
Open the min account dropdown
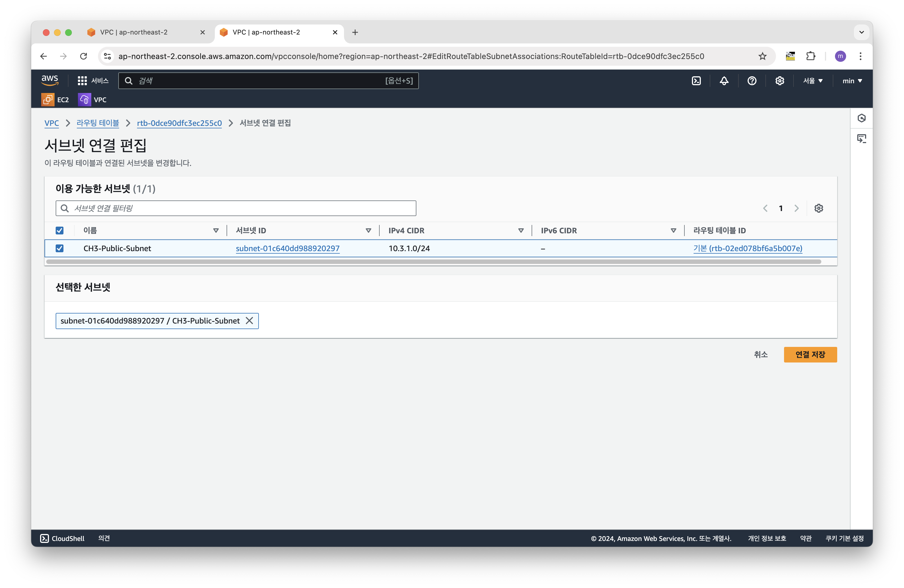click(x=852, y=81)
